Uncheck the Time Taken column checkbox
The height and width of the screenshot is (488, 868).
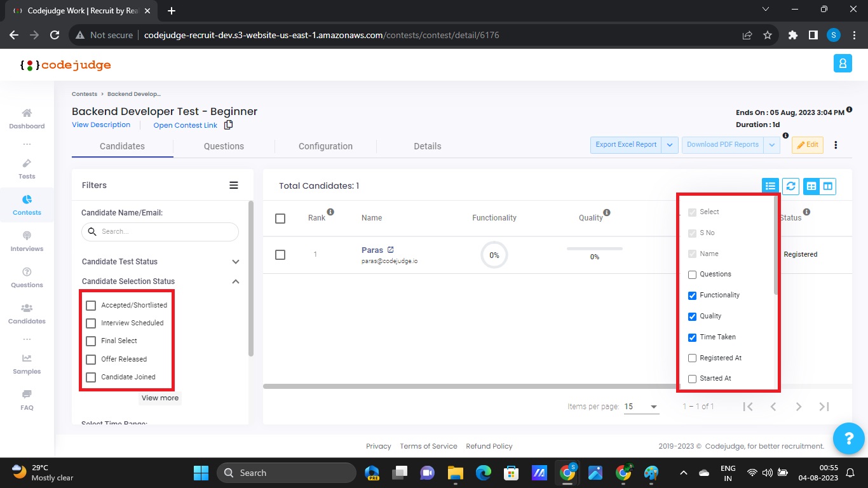[x=693, y=337]
